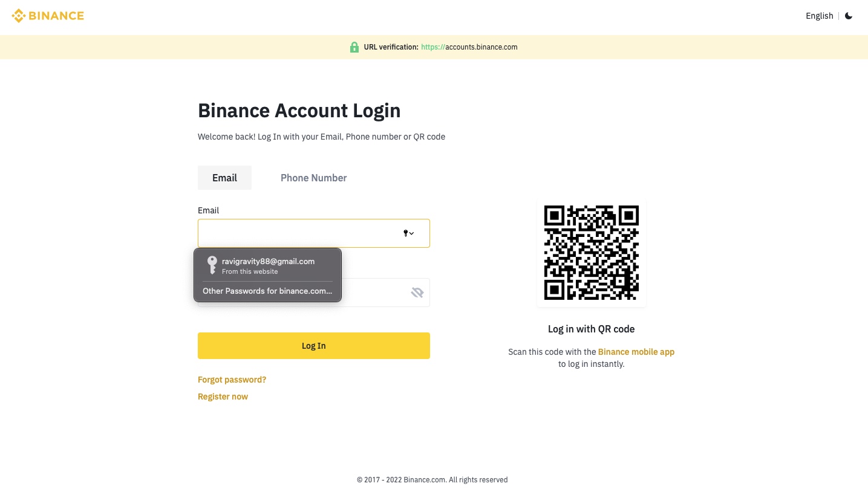
Task: Switch to the Email login tab
Action: [x=224, y=178]
